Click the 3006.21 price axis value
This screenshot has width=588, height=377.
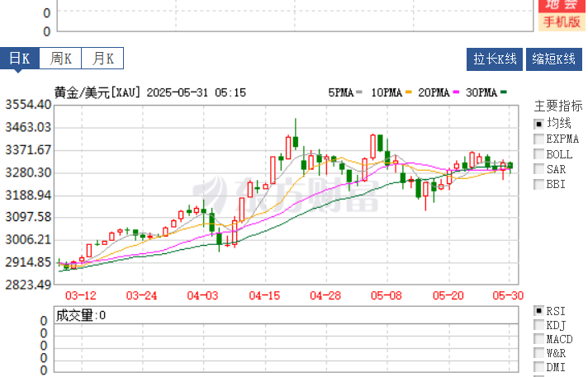pos(28,239)
